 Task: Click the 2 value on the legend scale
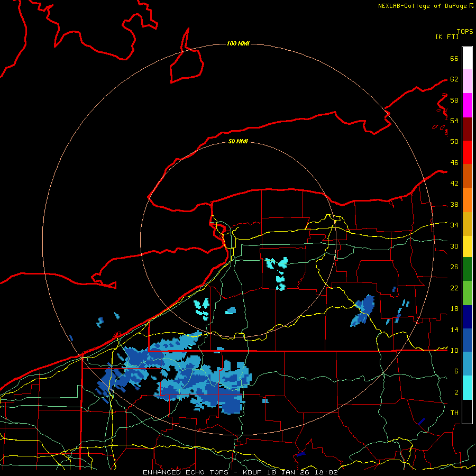tap(456, 392)
